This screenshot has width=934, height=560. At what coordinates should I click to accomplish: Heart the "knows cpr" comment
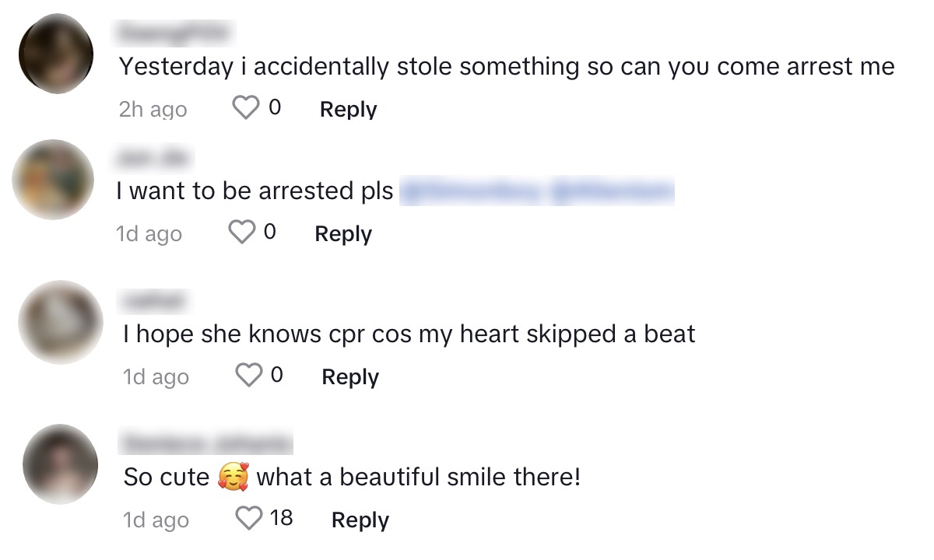point(249,376)
